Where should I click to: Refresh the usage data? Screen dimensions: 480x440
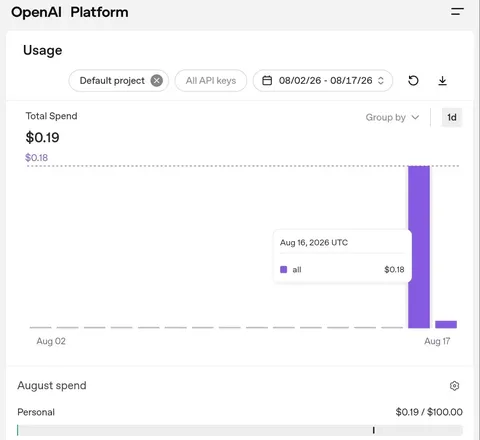coord(413,81)
